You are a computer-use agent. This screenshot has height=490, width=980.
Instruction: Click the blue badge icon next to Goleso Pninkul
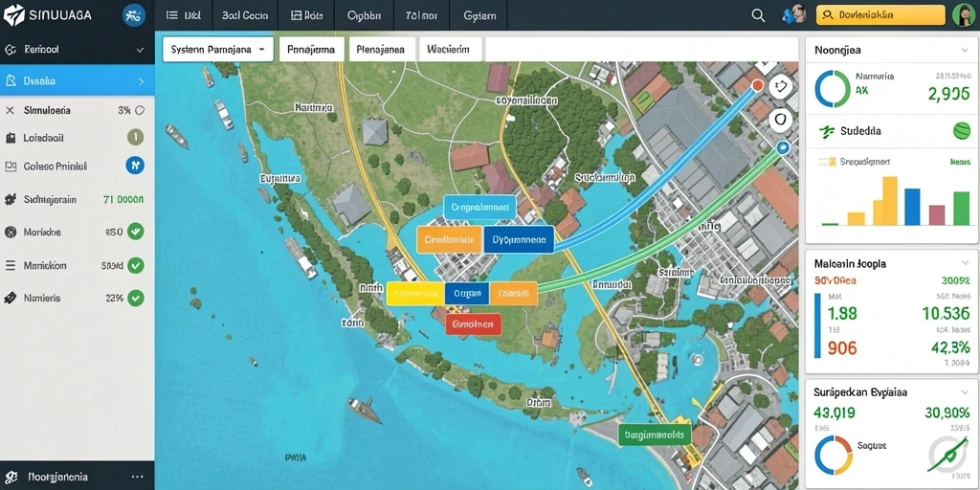coord(135,166)
